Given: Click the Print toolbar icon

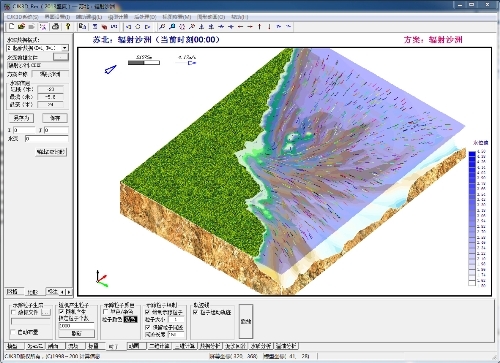Looking at the screenshot, I should click(56, 27).
